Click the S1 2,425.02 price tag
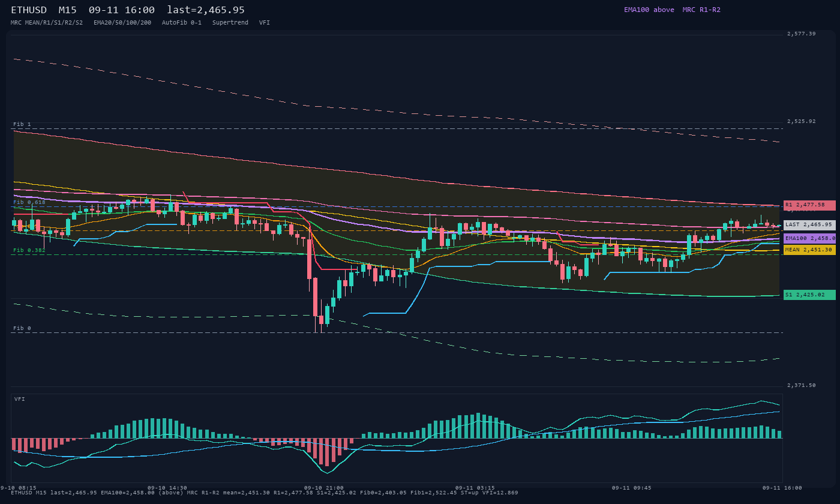 [x=809, y=295]
